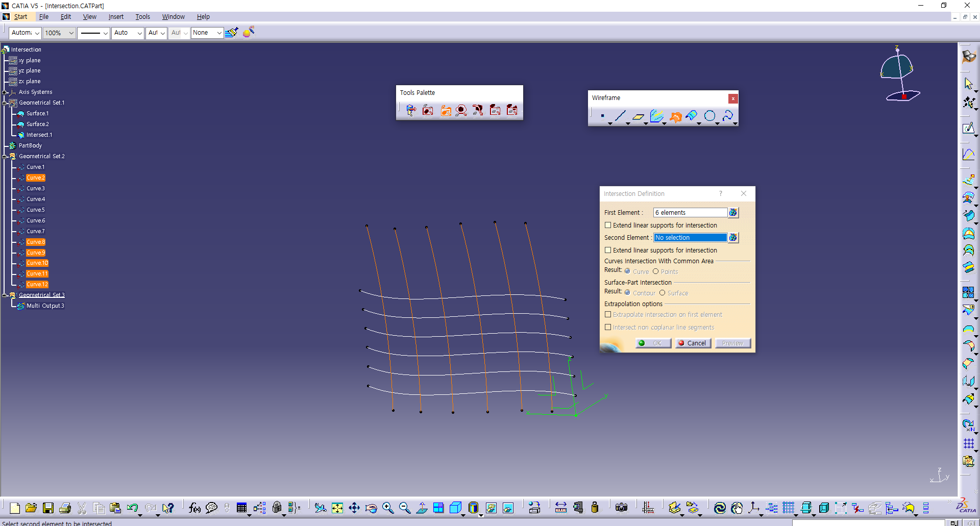Image resolution: width=980 pixels, height=526 pixels.
Task: Select Intersect.1 in the specification tree
Action: click(39, 135)
